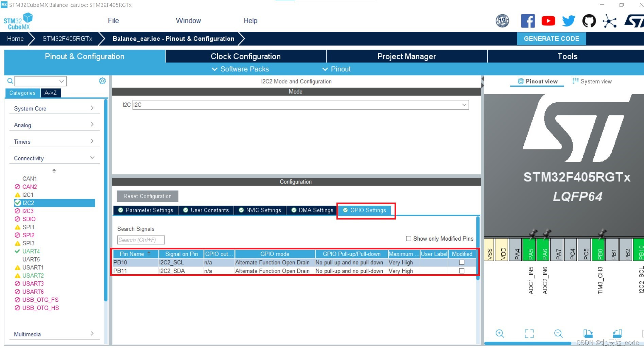Zoom out on the chip pinout
The height and width of the screenshot is (349, 644).
(x=558, y=333)
